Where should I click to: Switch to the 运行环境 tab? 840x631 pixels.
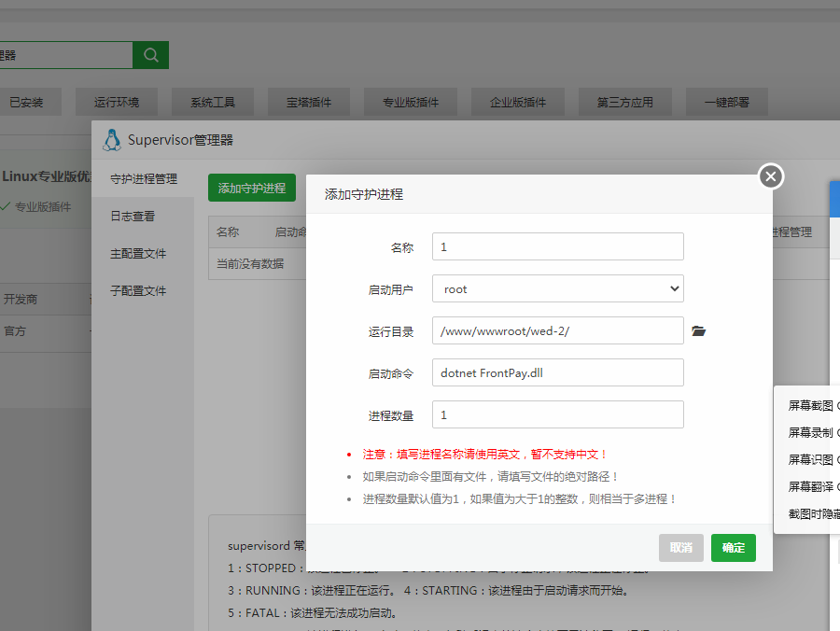coord(117,103)
